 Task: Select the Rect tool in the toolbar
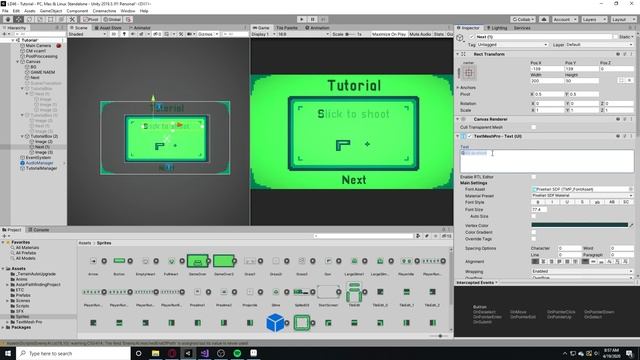[x=51, y=19]
